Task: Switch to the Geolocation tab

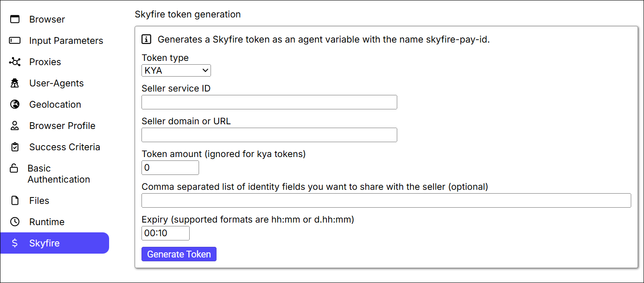Action: [55, 104]
